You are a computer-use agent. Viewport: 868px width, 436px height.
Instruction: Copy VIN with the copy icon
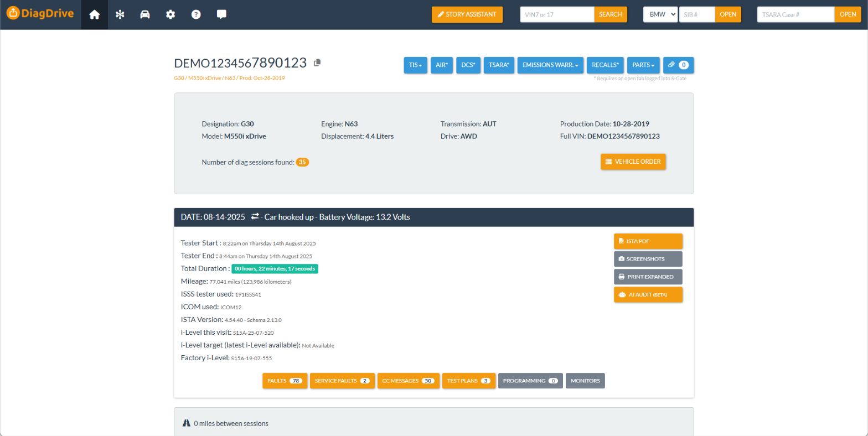[x=317, y=63]
